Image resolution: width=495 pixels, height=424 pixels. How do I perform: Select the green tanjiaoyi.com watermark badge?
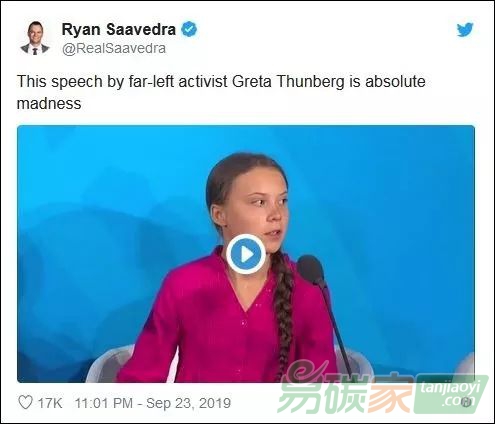click(x=451, y=394)
